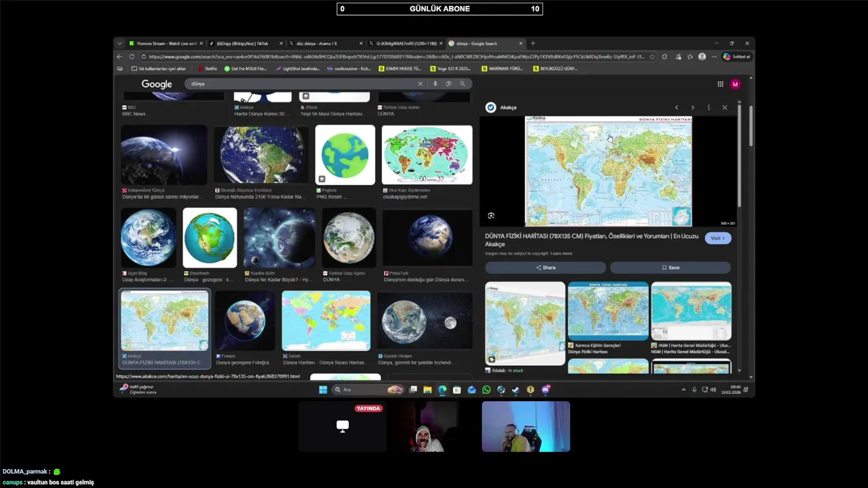Screen dimensions: 868x488
Task: Click the browser address bar URL
Action: 397,57
